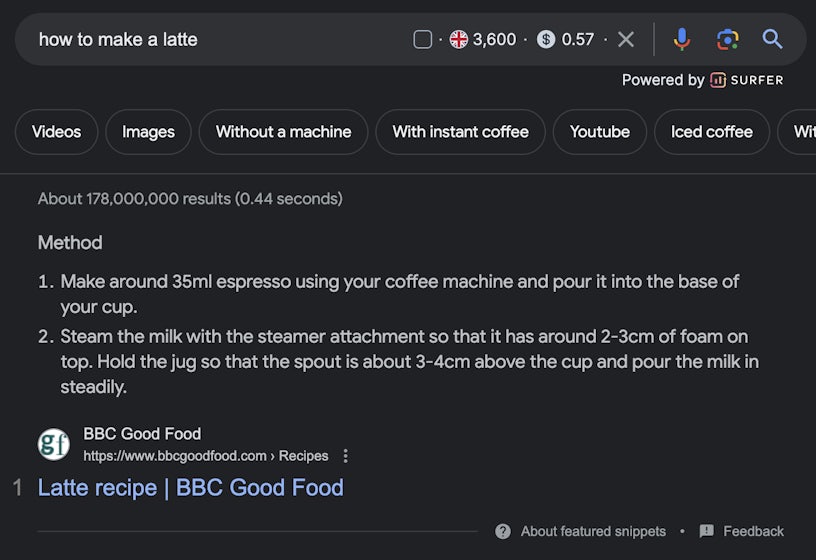Click the About featured snippets link
Screen dimensions: 816x560
[593, 531]
